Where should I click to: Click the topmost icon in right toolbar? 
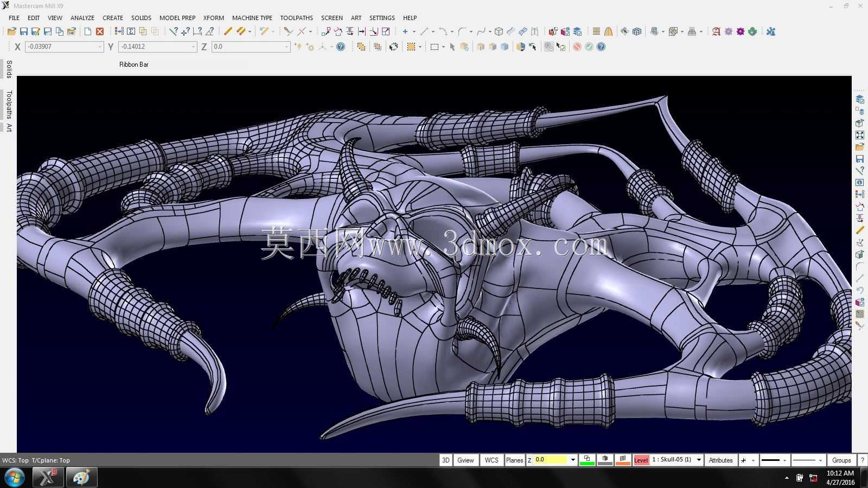(x=860, y=99)
